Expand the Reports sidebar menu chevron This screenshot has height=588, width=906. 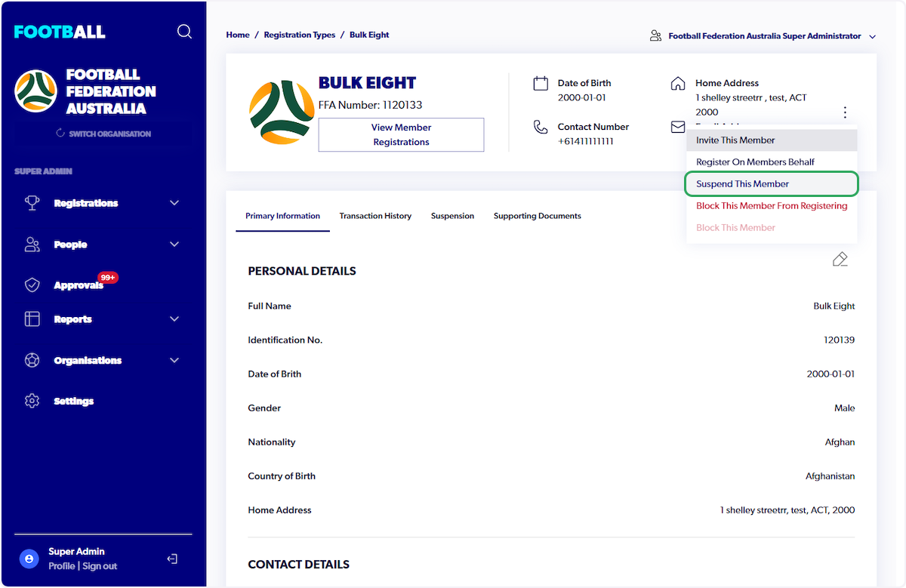[x=174, y=319]
